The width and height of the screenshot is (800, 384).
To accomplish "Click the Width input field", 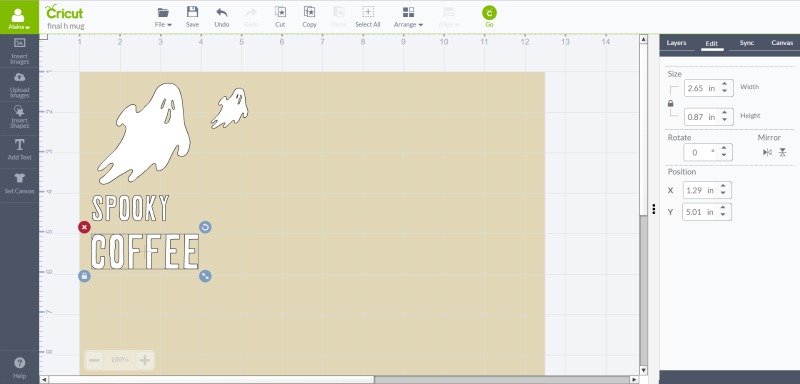I will point(709,88).
